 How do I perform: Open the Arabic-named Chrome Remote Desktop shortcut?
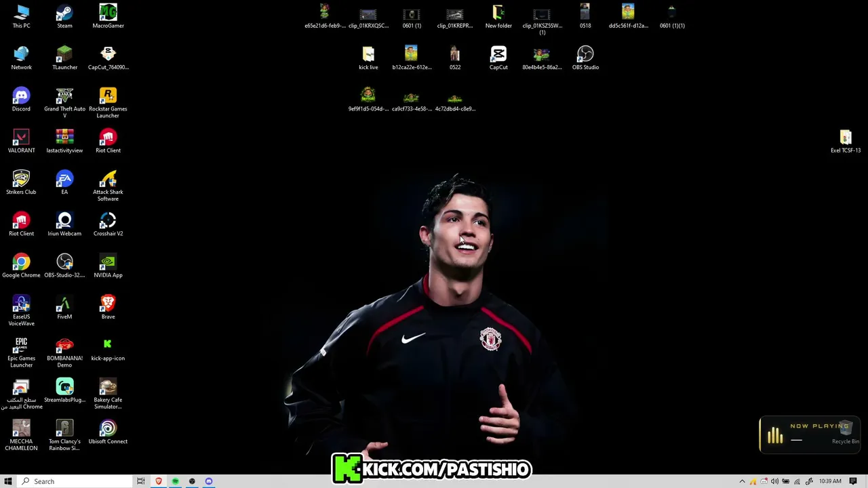(21, 393)
